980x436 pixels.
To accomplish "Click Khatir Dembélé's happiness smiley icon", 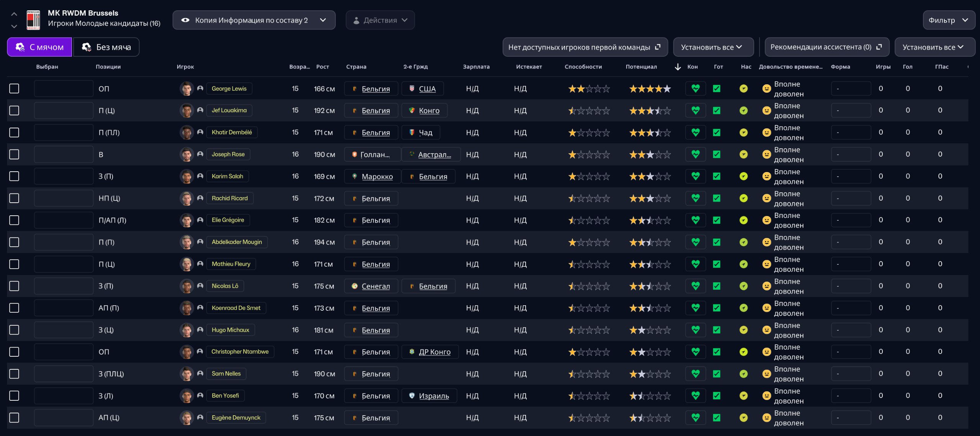I will click(x=766, y=133).
